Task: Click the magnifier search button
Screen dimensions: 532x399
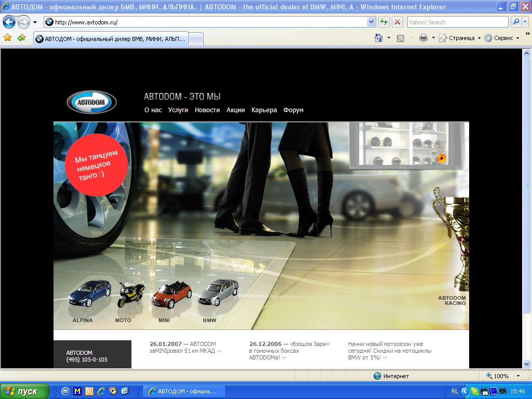Action: click(x=516, y=22)
